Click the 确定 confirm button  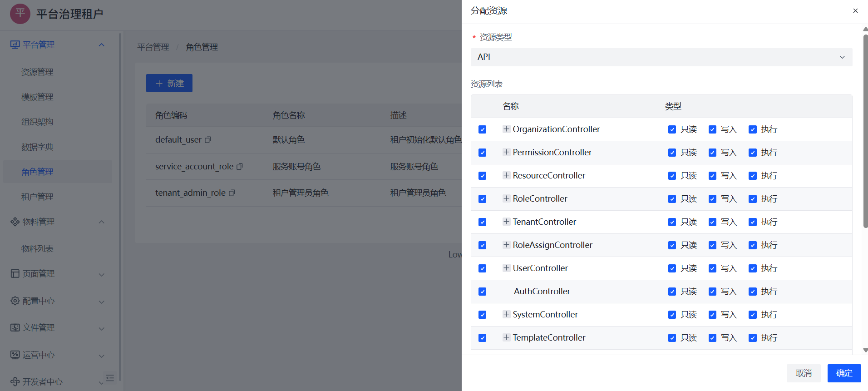pyautogui.click(x=844, y=373)
